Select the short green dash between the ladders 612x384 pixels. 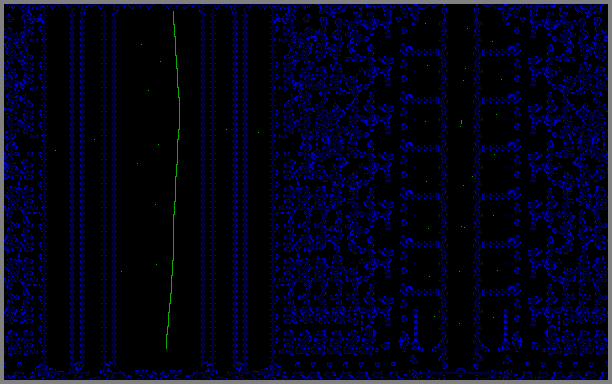pyautogui.click(x=461, y=122)
